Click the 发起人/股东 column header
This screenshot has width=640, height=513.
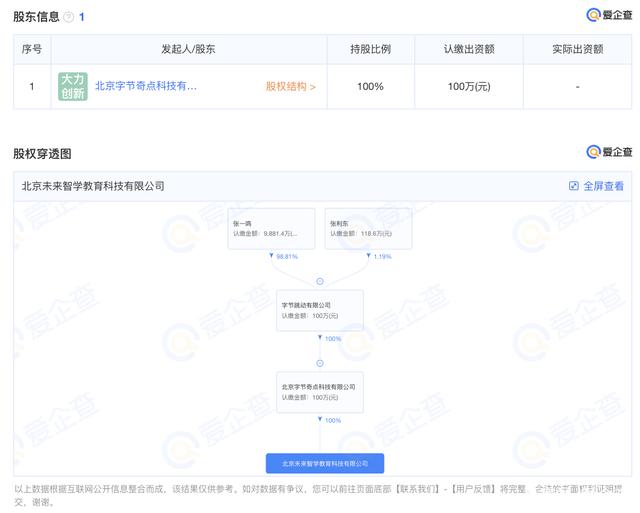tap(188, 49)
